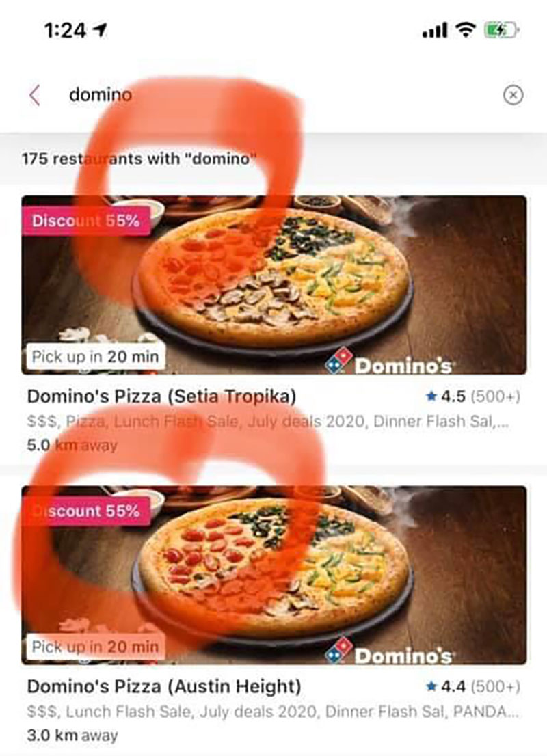Tap "Pick up in 20 min" on Austin Height
Screen dimensions: 547x756
point(95,646)
